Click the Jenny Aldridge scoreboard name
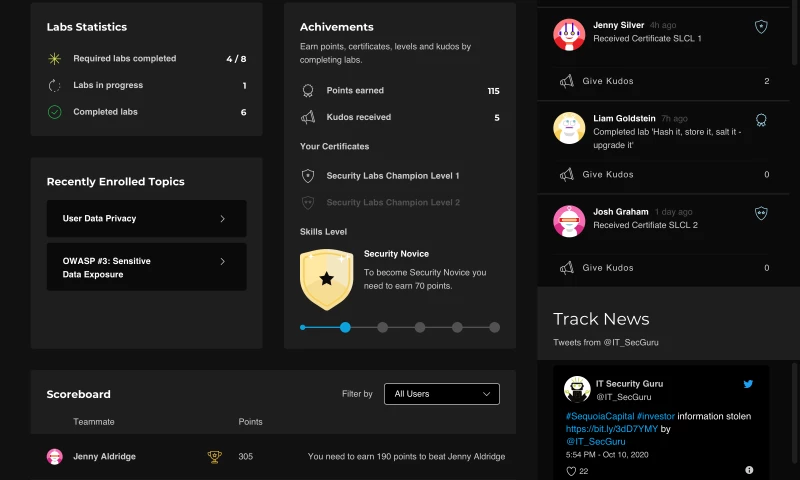Screen dimensions: 800x480 [x=104, y=457]
